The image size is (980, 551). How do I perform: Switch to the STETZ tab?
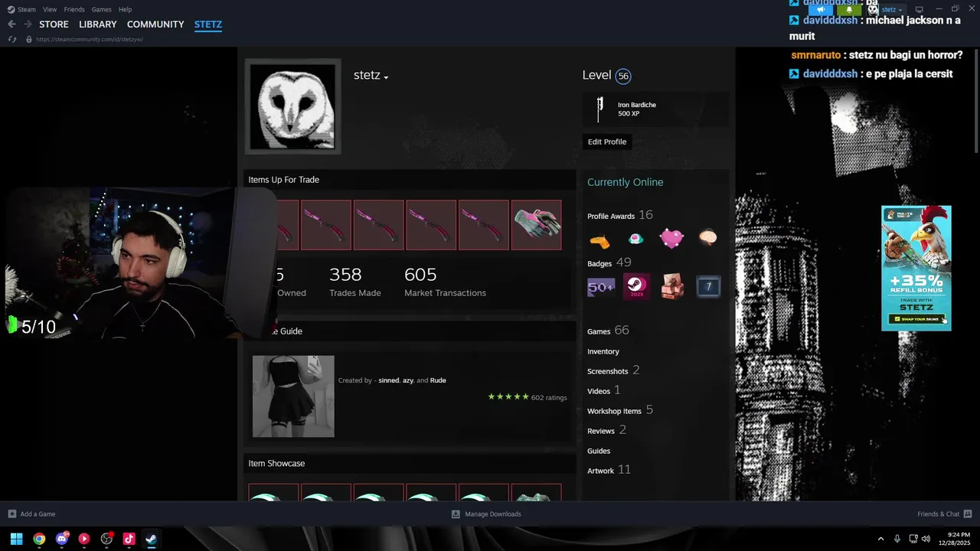(208, 24)
